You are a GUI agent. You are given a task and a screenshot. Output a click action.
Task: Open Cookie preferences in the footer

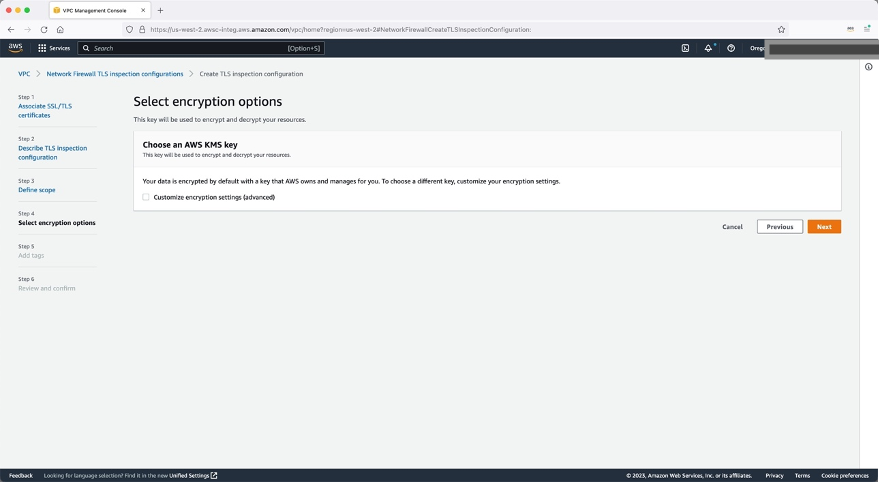(x=845, y=476)
